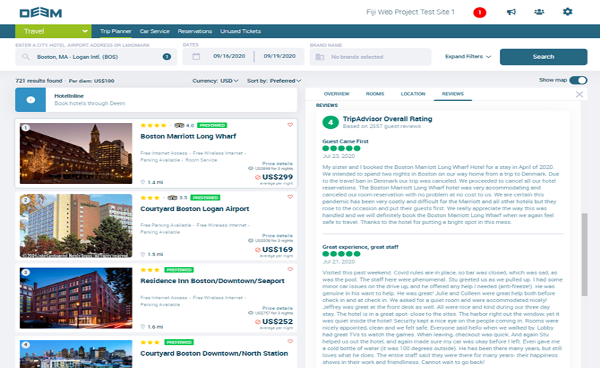
Task: Click the Hotelinline Book hotels through Deem banner
Action: pos(156,100)
